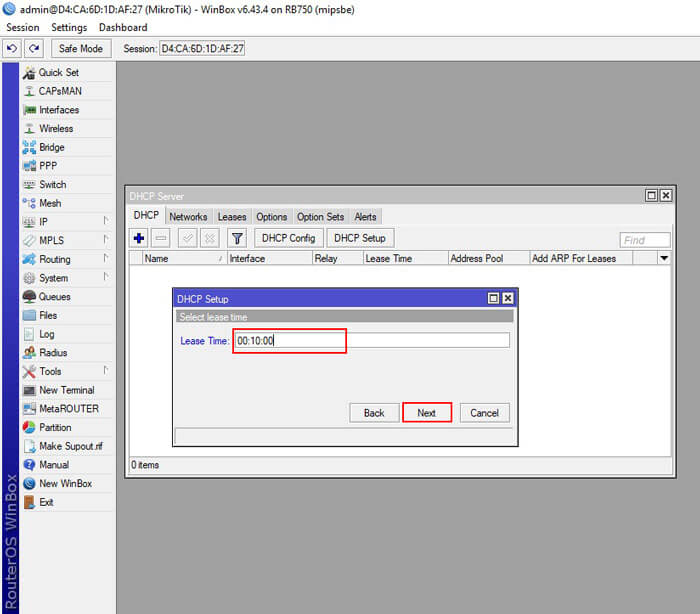Click the Lease Time input field
700x614 pixels.
(x=372, y=341)
